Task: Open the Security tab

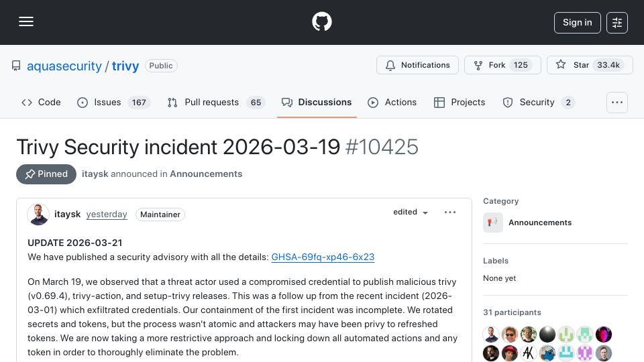Action: click(539, 102)
